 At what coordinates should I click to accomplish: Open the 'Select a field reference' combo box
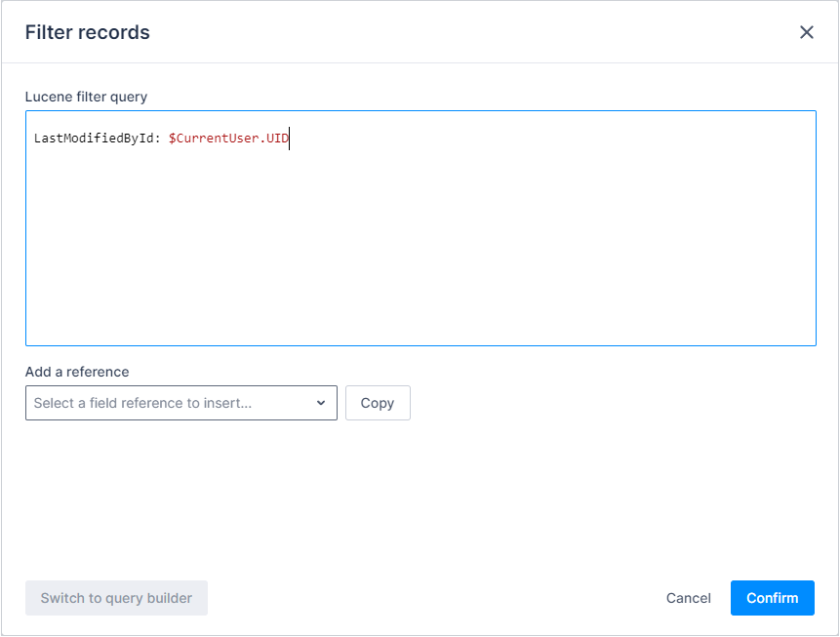click(180, 403)
